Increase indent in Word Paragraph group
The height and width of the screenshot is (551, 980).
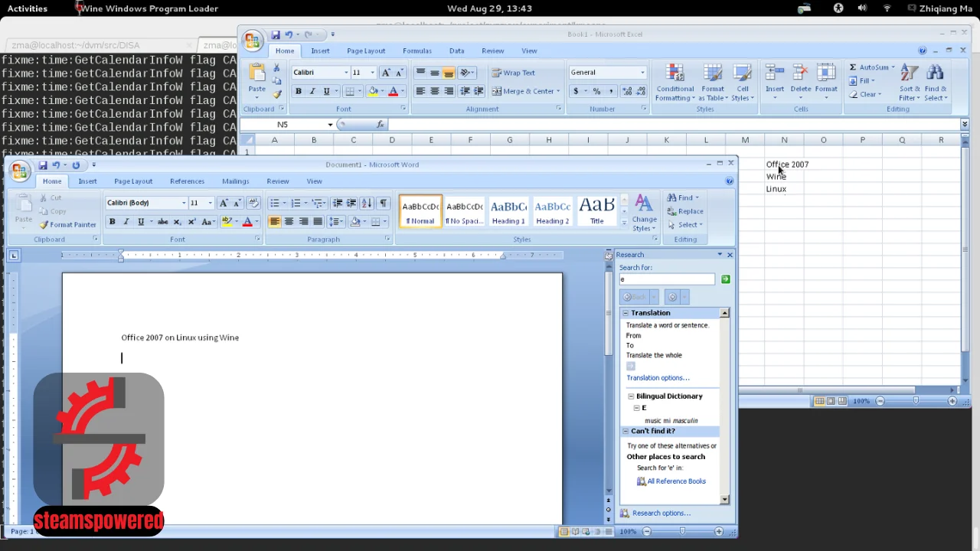(x=351, y=203)
